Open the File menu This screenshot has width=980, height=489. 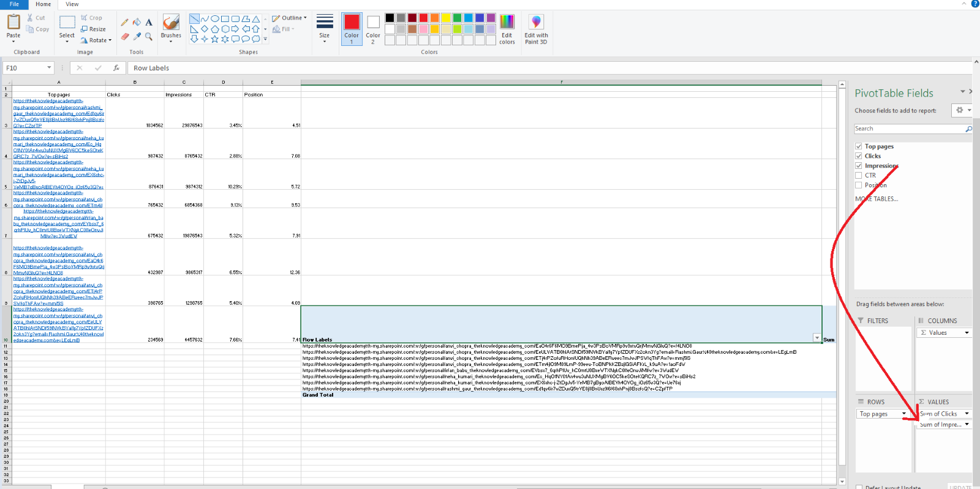point(14,4)
